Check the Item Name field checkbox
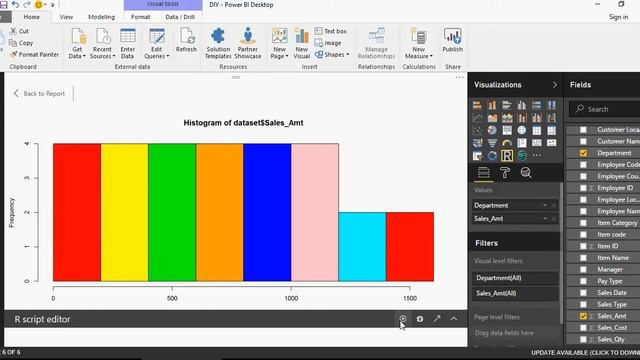Screen dimensions: 640x360 (x=583, y=258)
